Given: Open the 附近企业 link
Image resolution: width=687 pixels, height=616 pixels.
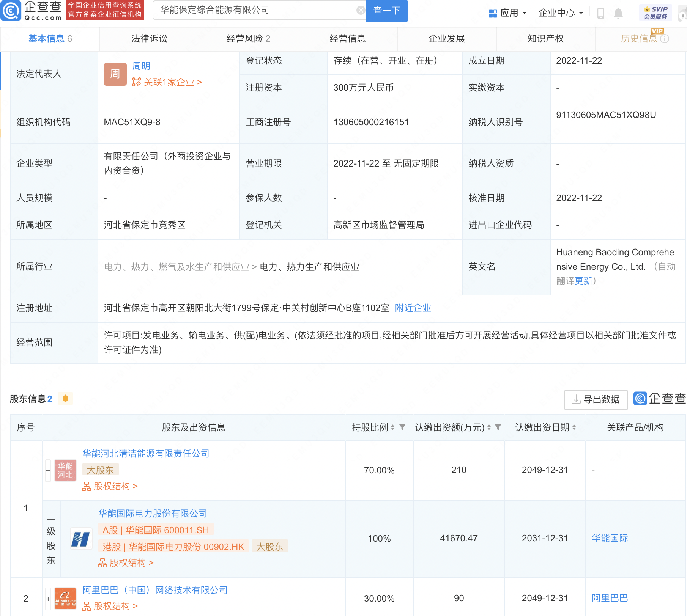Looking at the screenshot, I should click(x=413, y=308).
